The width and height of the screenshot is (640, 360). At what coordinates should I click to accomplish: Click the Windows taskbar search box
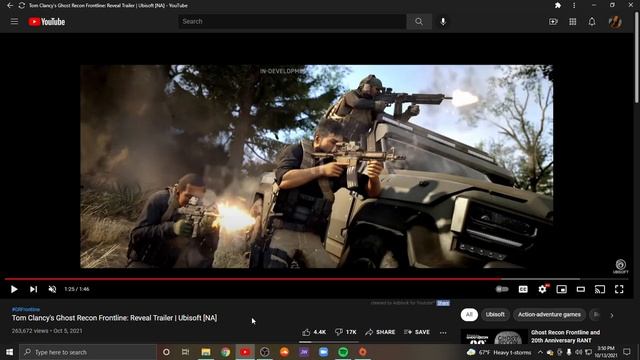[x=88, y=352]
